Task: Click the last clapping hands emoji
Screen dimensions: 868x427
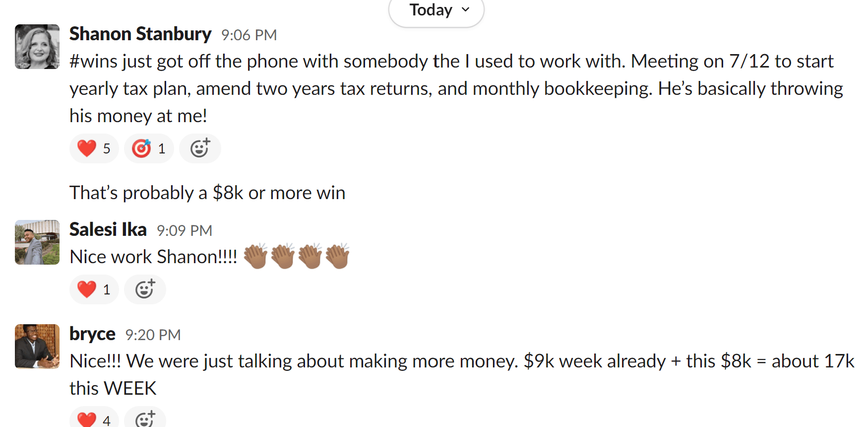Action: pos(338,256)
